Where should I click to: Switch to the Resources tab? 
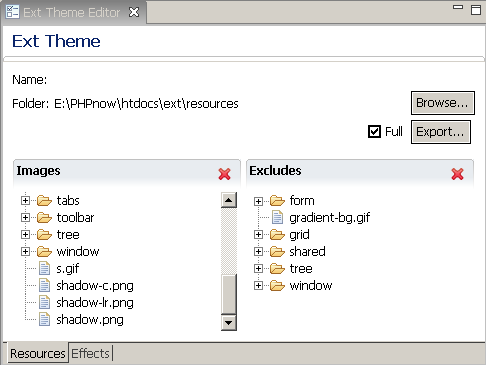38,353
